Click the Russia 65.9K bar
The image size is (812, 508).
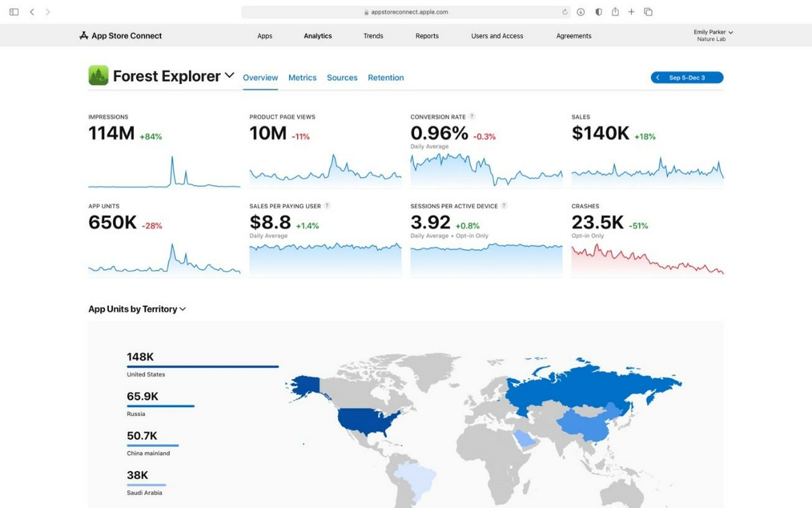coord(160,406)
